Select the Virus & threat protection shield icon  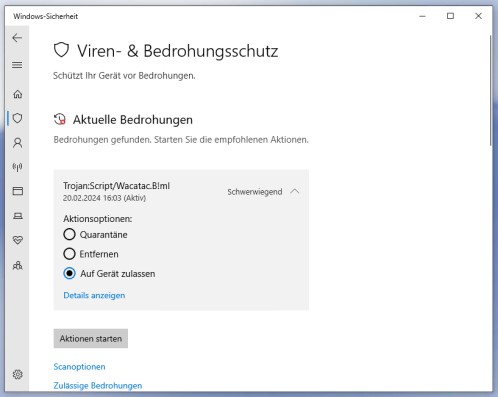[x=18, y=118]
